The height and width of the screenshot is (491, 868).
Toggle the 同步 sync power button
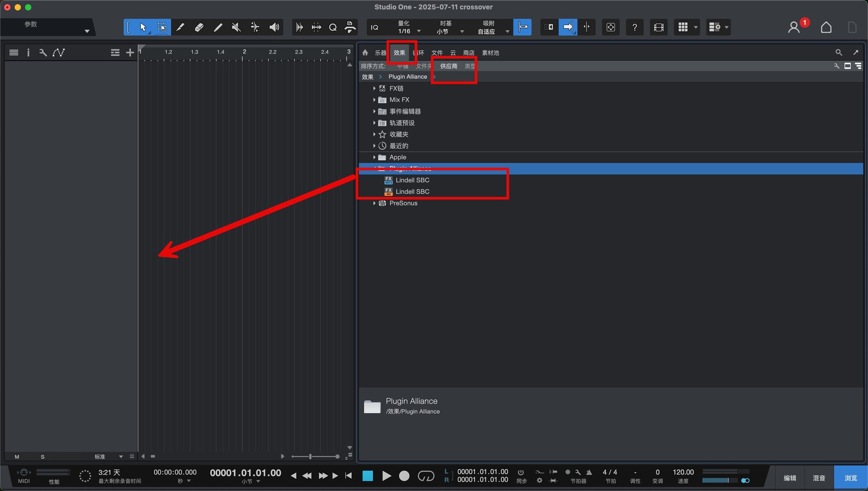[x=521, y=472]
